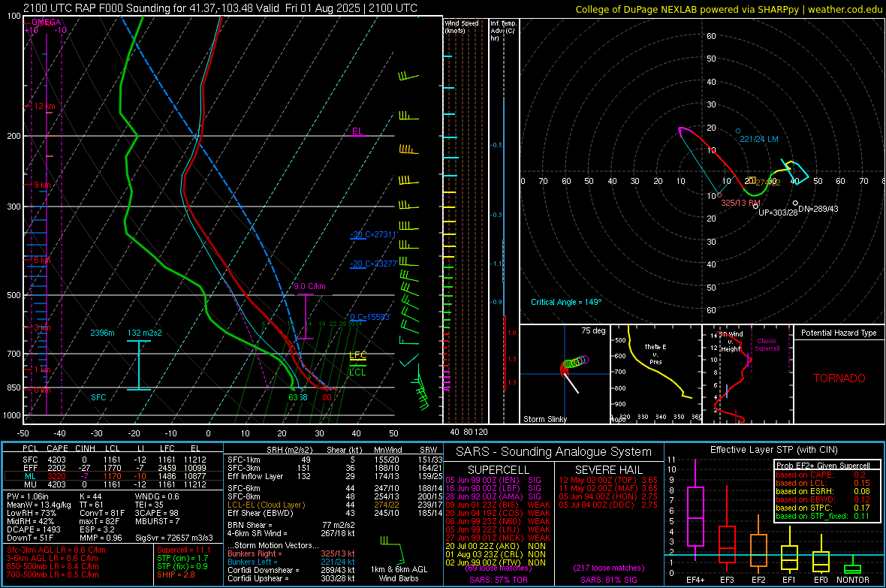Click the -30 C=27311' height label

click(x=373, y=234)
